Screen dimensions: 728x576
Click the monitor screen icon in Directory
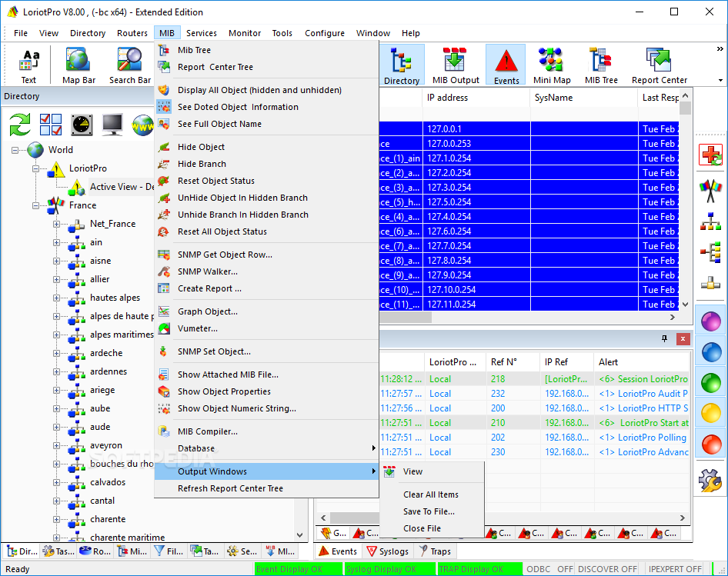click(112, 125)
